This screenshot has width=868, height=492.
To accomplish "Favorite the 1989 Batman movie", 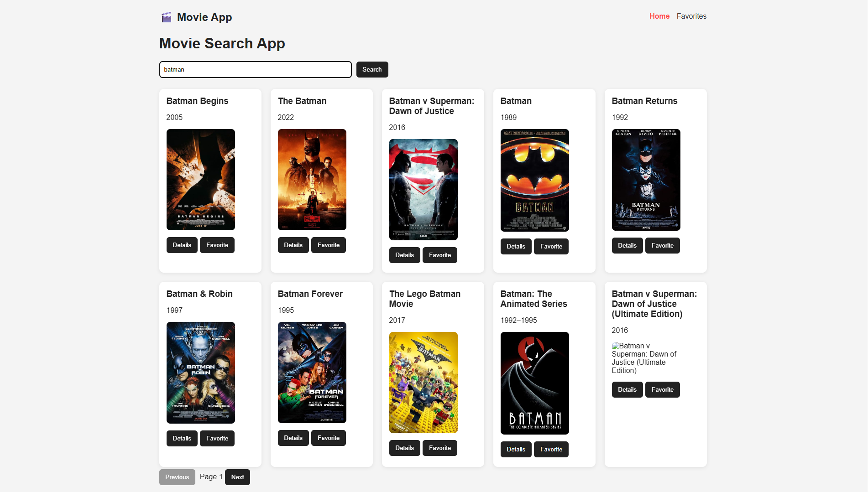I will tap(551, 247).
